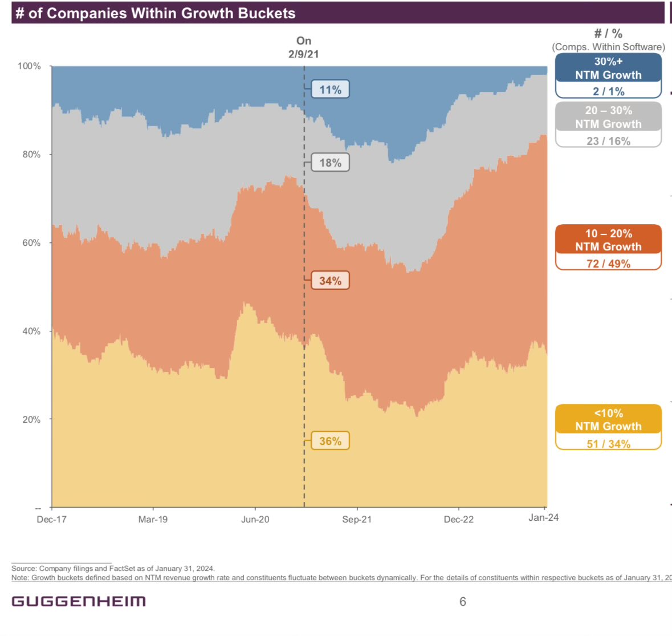
Task: Click the "On 2/9/21" date marker label
Action: [x=304, y=47]
